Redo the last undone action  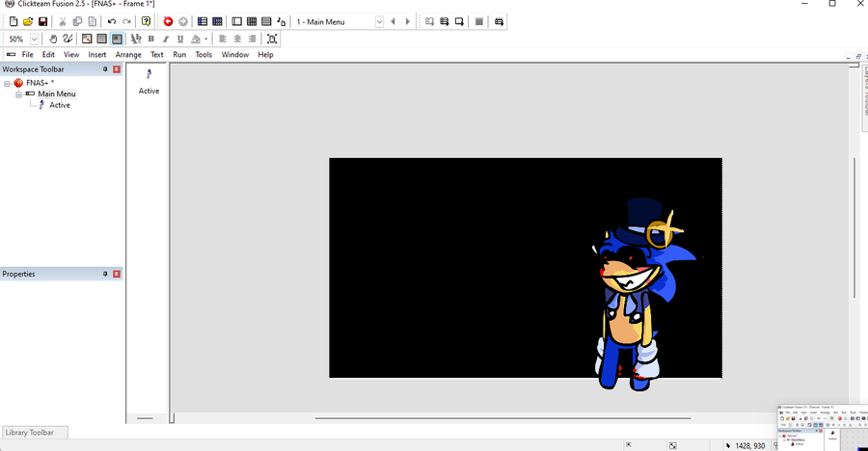tap(126, 21)
